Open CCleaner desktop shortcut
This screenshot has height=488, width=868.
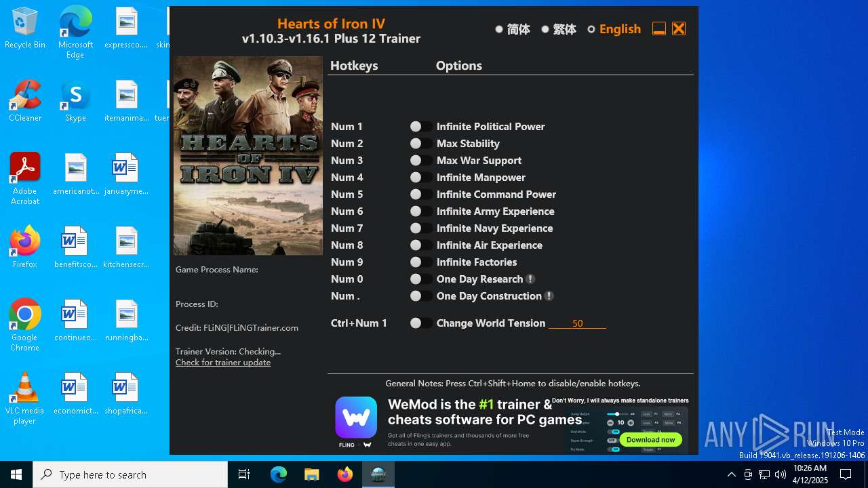[x=25, y=102]
